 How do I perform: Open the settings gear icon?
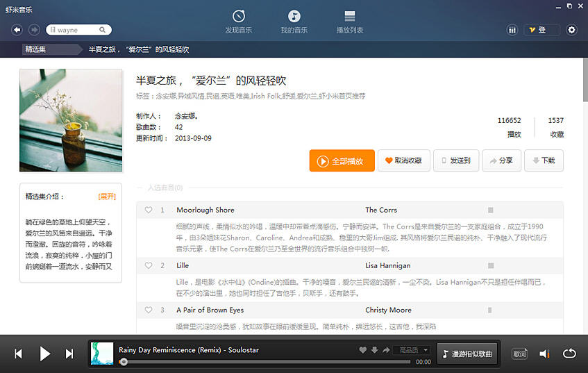point(571,30)
